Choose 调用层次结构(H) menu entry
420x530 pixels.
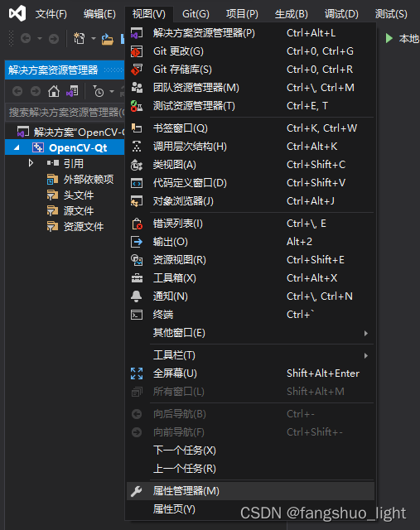tap(250, 147)
